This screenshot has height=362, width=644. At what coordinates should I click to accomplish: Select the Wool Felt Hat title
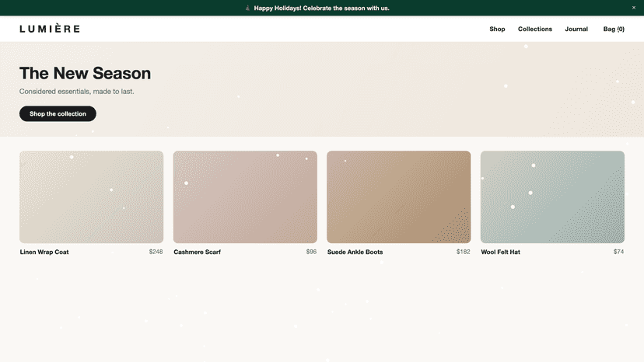[500, 252]
